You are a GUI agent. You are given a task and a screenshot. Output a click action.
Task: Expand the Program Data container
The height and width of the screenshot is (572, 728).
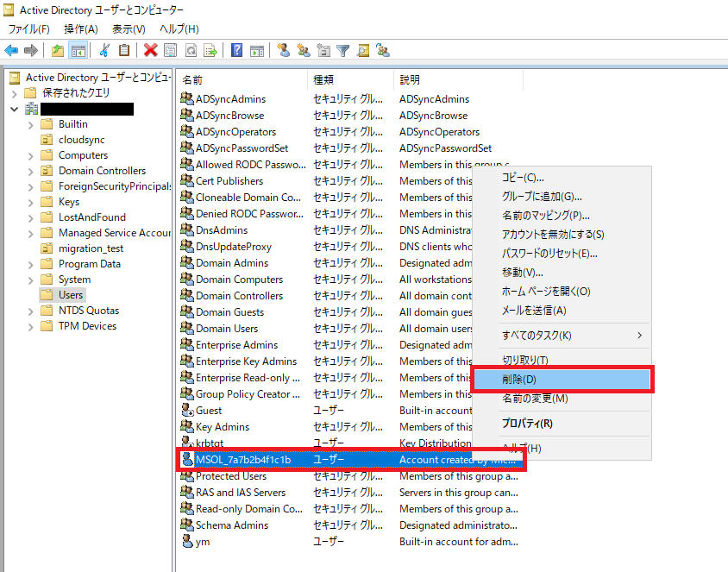pos(31,265)
